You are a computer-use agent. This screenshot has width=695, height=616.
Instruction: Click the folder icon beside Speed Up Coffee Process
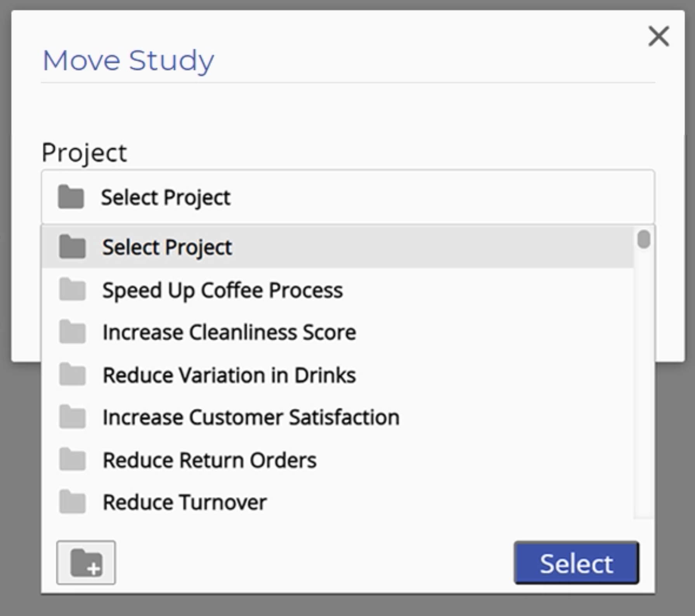tap(72, 289)
